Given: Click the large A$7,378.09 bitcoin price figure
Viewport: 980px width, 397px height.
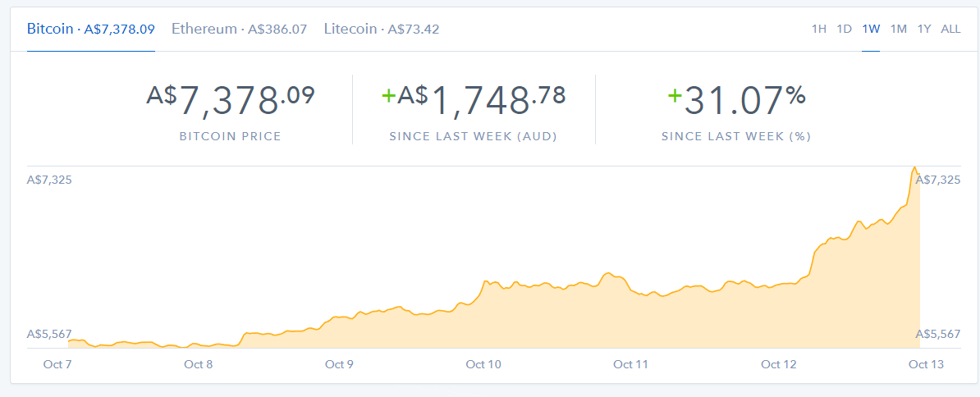Looking at the screenshot, I should (x=231, y=100).
